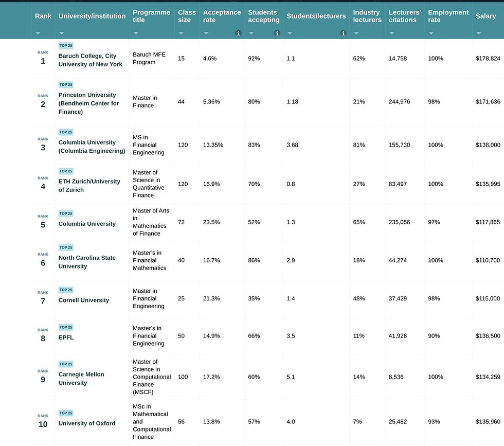Open the University of Oxford entry

click(x=86, y=423)
